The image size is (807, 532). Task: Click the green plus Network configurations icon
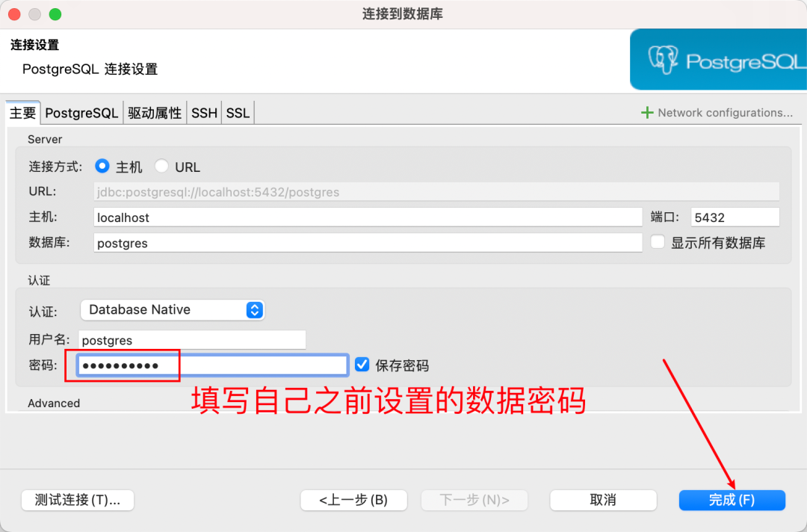(x=647, y=113)
